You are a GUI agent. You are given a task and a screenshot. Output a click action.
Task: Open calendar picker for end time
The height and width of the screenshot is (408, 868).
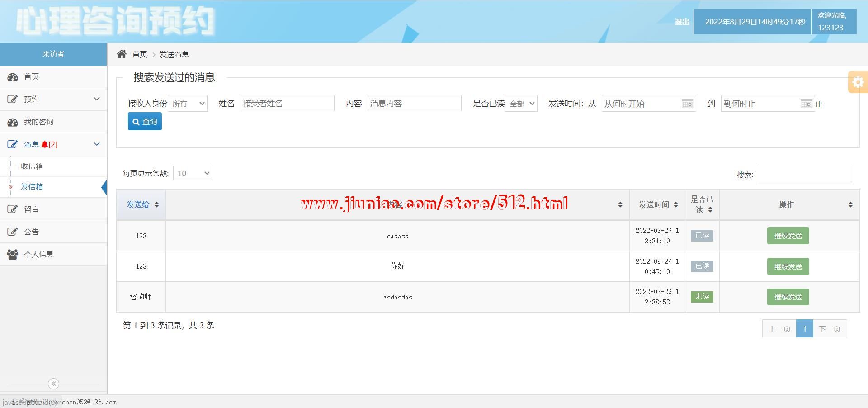806,104
